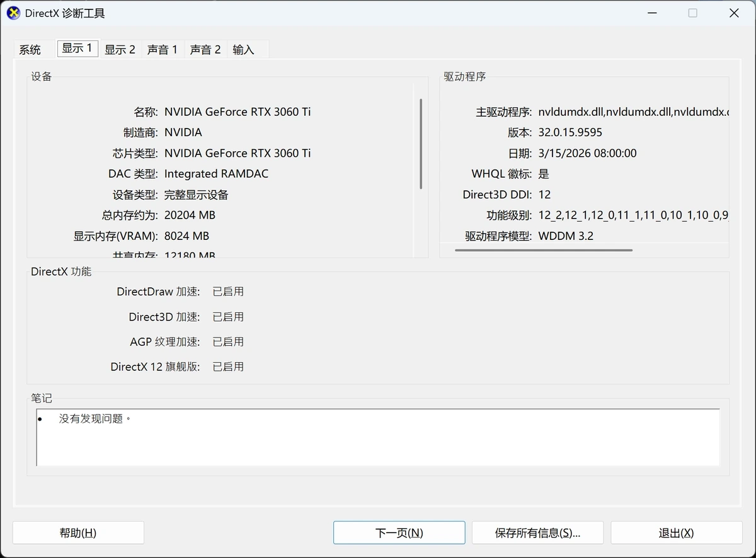Click the 功能级别 value 12_2,12_1
The width and height of the screenshot is (756, 558).
(x=633, y=215)
